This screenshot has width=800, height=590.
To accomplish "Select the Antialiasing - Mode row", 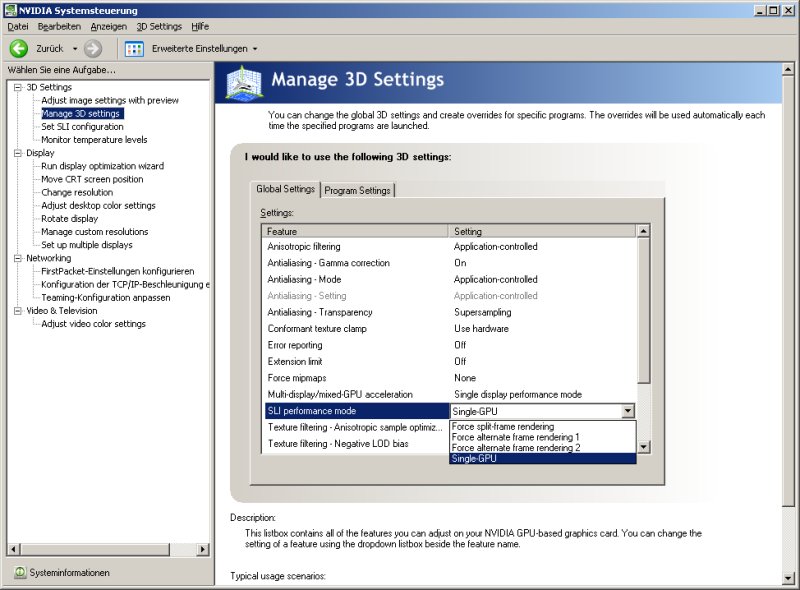I will pos(449,280).
